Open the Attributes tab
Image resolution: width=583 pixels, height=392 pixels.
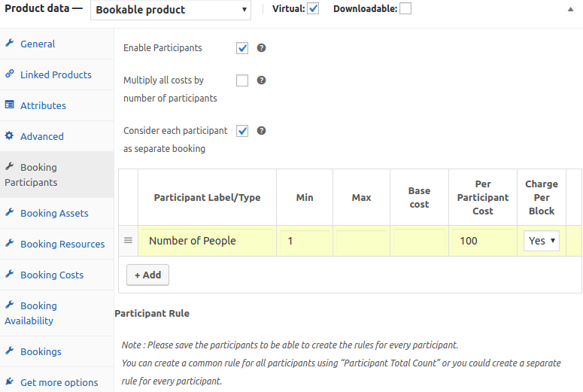pos(57,105)
